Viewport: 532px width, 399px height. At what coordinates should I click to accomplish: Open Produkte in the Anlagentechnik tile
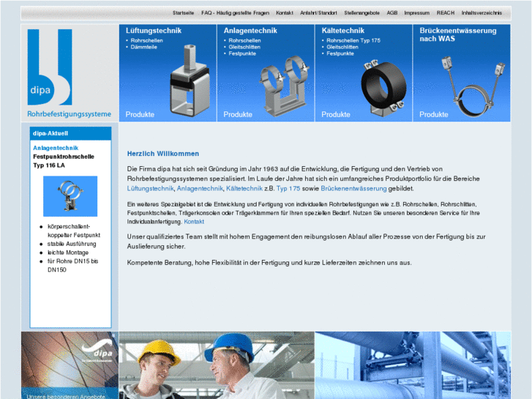pos(238,114)
